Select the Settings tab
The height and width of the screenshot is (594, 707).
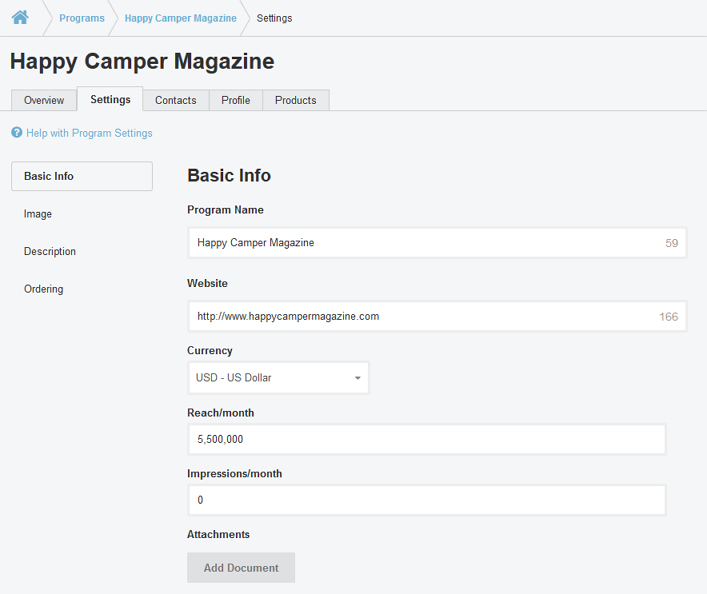pos(110,99)
